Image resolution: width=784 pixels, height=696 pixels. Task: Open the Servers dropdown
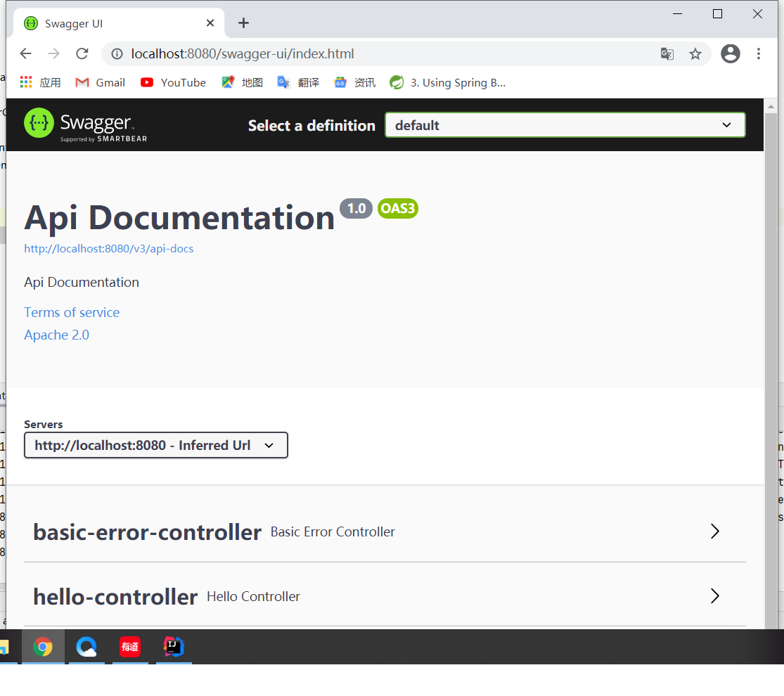click(x=156, y=445)
